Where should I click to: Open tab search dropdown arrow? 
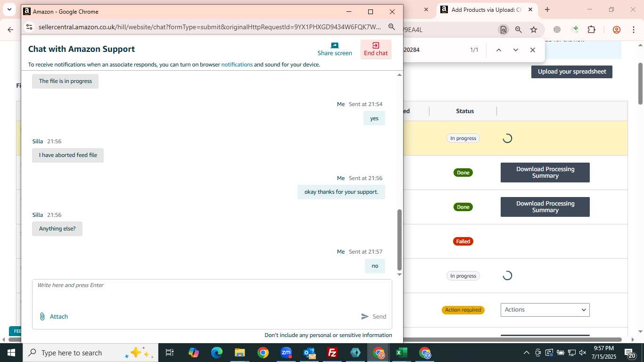pos(9,9)
